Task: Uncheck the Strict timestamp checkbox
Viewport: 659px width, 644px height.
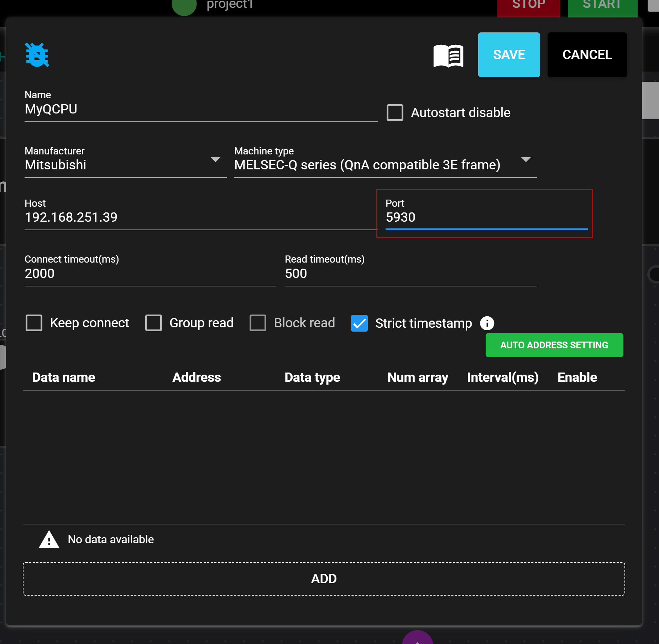Action: click(x=359, y=323)
